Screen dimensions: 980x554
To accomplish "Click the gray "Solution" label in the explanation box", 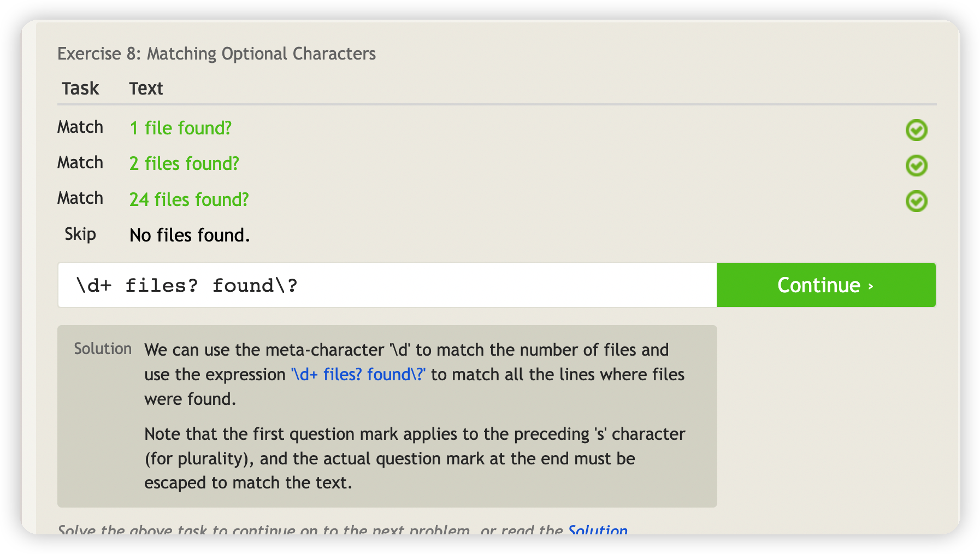I will [x=103, y=349].
